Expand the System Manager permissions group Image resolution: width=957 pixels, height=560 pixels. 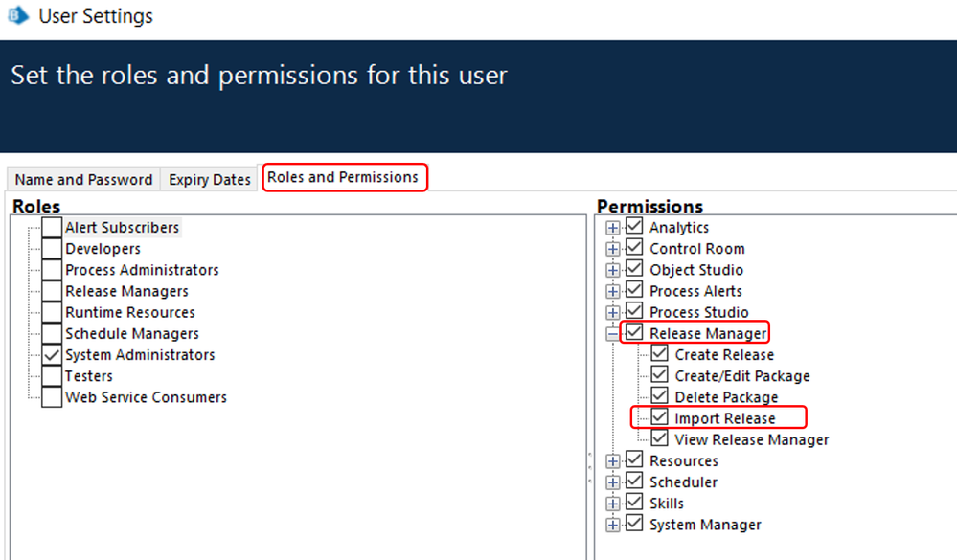pyautogui.click(x=613, y=525)
